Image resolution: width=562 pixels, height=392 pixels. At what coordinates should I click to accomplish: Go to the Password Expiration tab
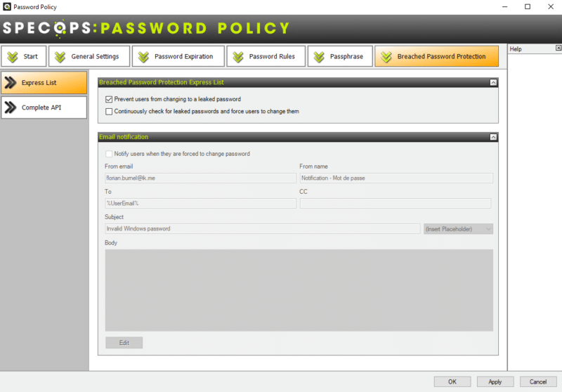click(x=178, y=56)
